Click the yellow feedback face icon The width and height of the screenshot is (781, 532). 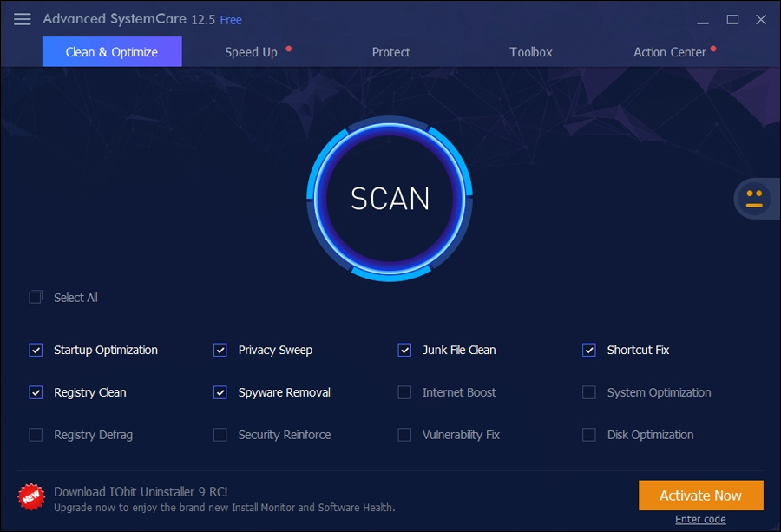(754, 198)
